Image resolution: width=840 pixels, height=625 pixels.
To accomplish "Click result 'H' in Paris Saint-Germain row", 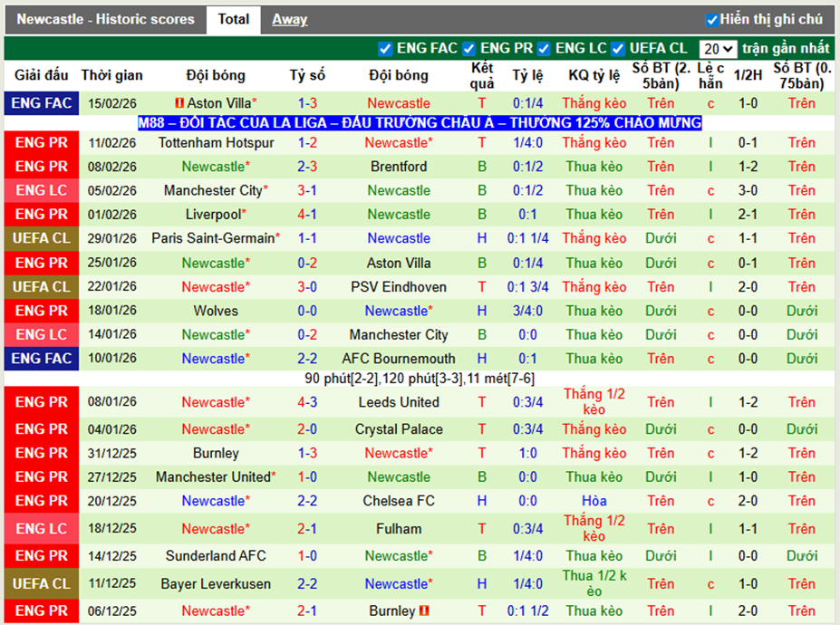I will tap(482, 238).
